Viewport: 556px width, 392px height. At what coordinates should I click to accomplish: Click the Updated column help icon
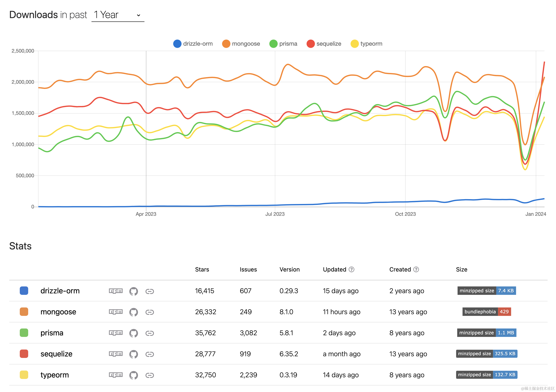pos(351,269)
